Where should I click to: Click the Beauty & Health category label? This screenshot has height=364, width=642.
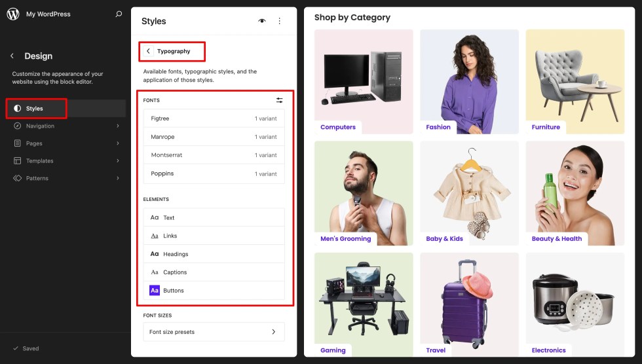tap(557, 239)
